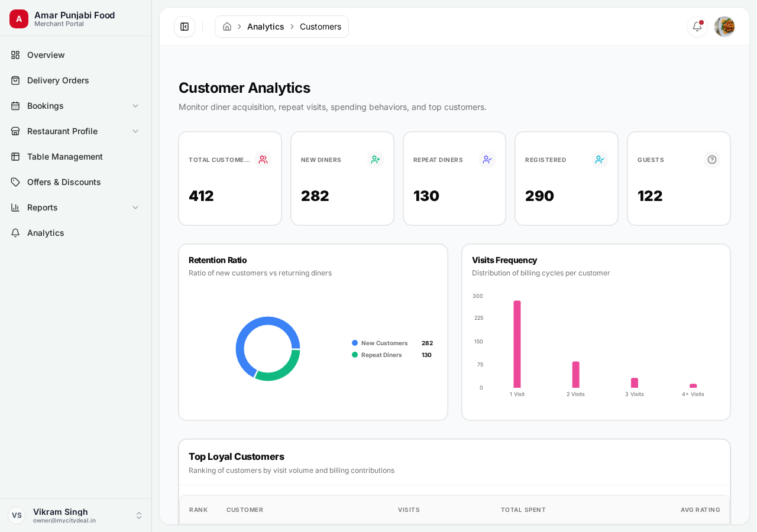Click Total Customers people icon

263,160
